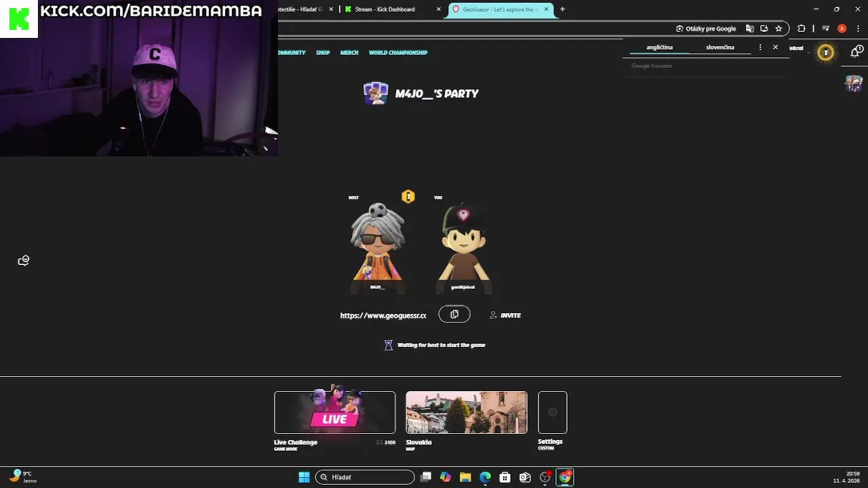The height and width of the screenshot is (488, 868).
Task: Open the MERCH menu link
Action: [349, 52]
